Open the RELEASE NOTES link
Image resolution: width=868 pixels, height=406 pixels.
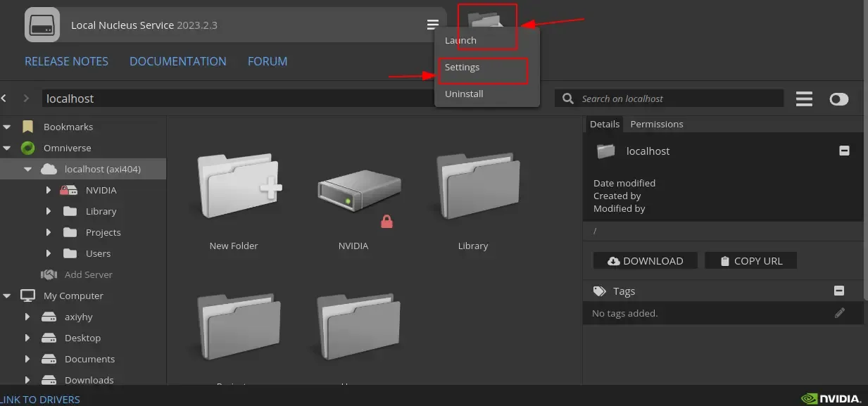66,61
